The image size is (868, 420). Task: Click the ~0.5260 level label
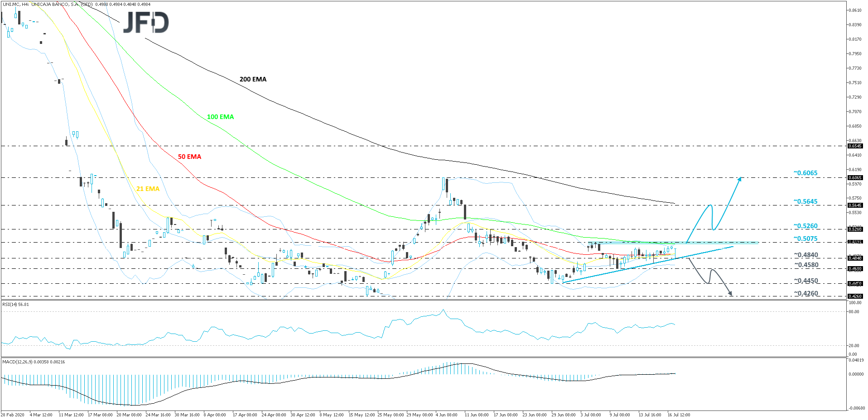tap(805, 226)
